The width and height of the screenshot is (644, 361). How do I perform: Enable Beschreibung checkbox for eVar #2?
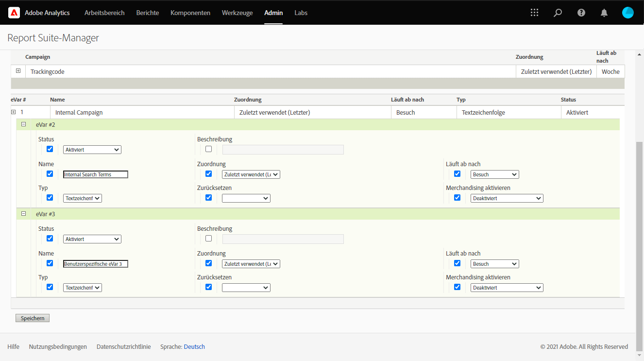[x=209, y=149]
